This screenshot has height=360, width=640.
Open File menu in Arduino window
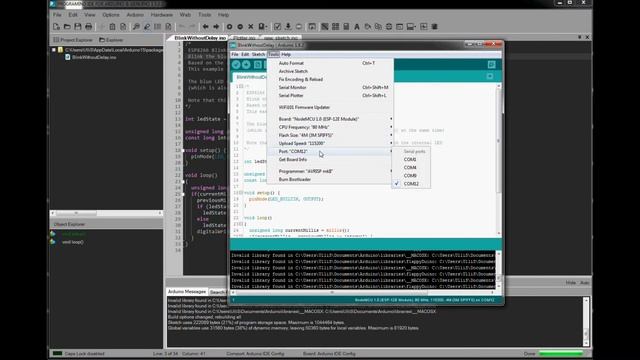point(235,54)
